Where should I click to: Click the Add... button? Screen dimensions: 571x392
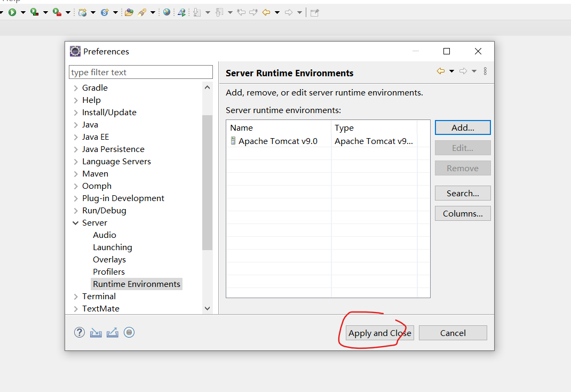[x=463, y=128]
